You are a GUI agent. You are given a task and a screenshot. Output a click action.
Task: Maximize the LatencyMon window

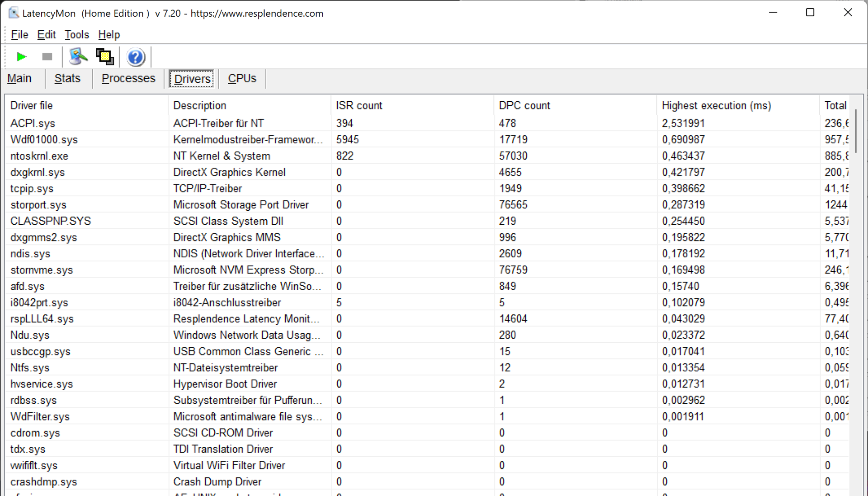tap(810, 13)
